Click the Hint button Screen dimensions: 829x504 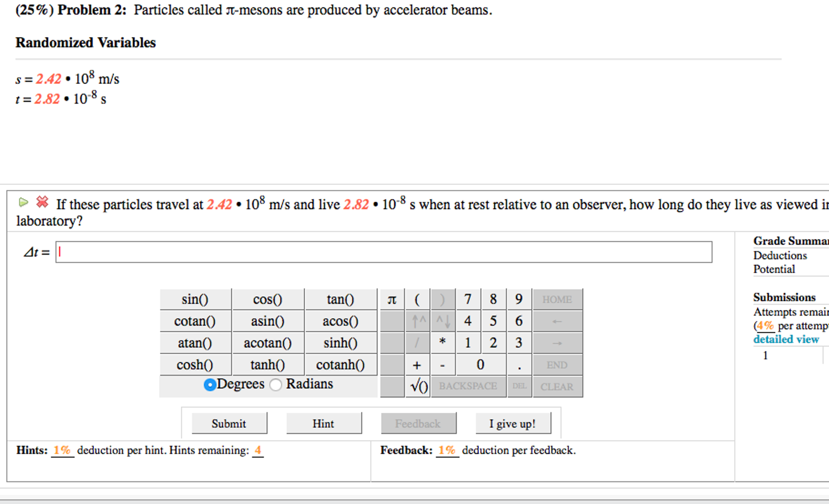tap(324, 423)
